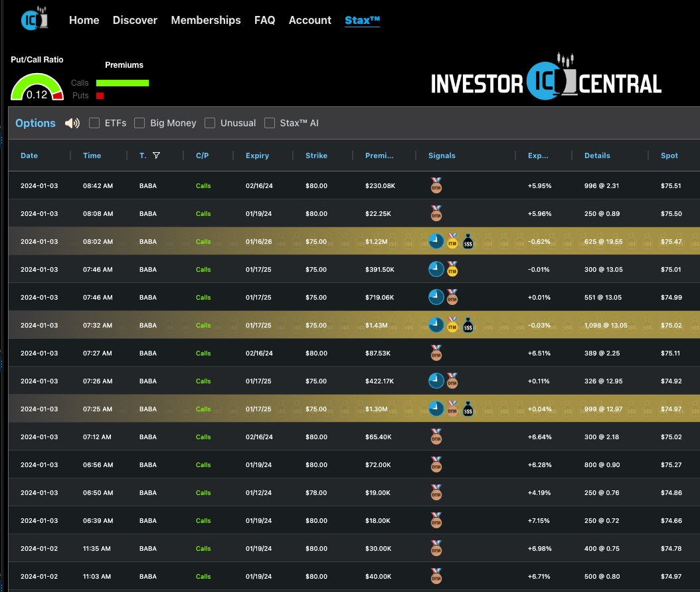Open the Memberships page

click(206, 20)
